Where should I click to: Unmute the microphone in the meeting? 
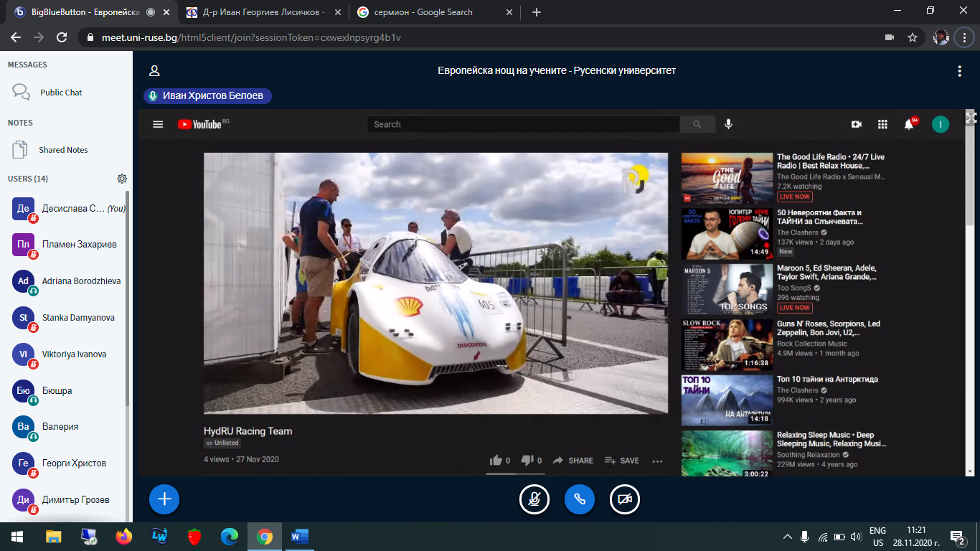534,499
